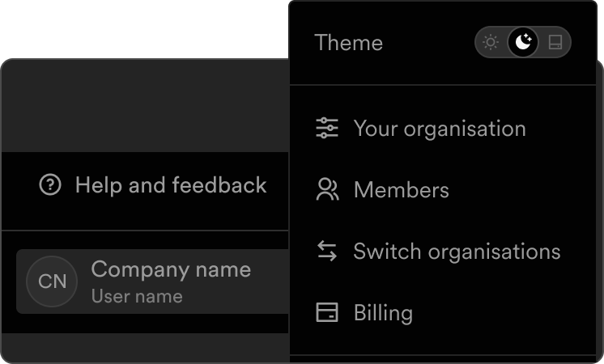The width and height of the screenshot is (604, 364).
Task: Click the card icon beside Billing
Action: pos(327,313)
